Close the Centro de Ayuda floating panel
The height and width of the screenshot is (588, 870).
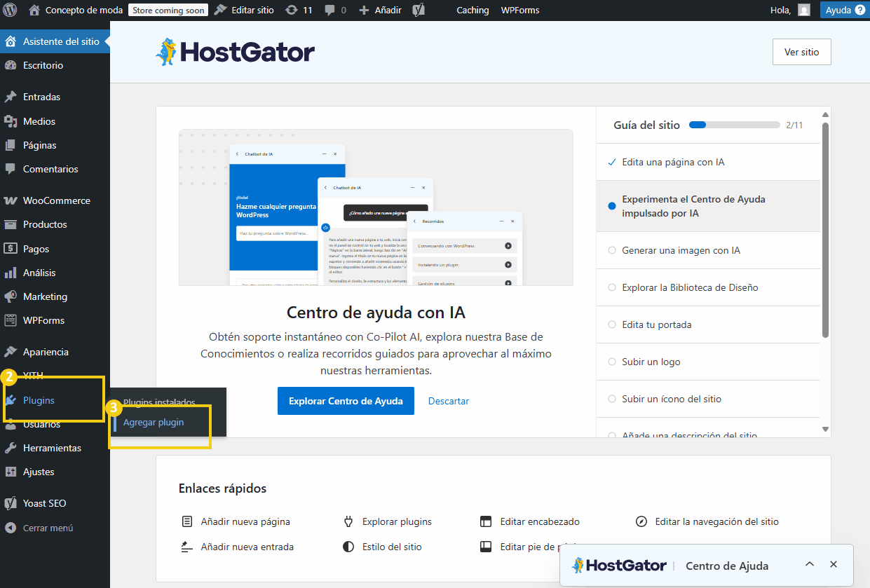(834, 565)
